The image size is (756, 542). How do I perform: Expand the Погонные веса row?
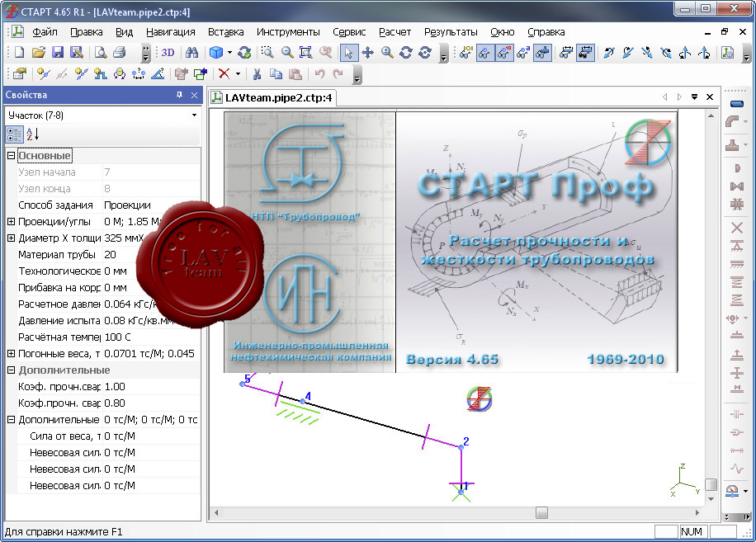pyautogui.click(x=11, y=354)
